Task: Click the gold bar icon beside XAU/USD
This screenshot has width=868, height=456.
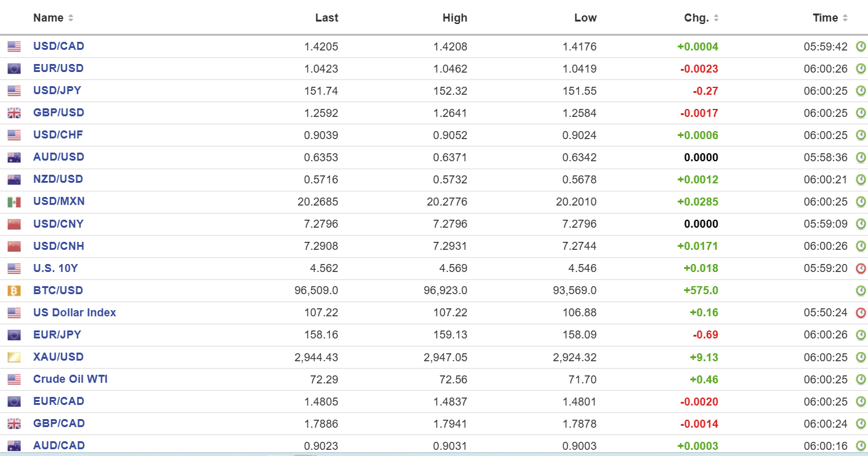Action: [x=14, y=357]
